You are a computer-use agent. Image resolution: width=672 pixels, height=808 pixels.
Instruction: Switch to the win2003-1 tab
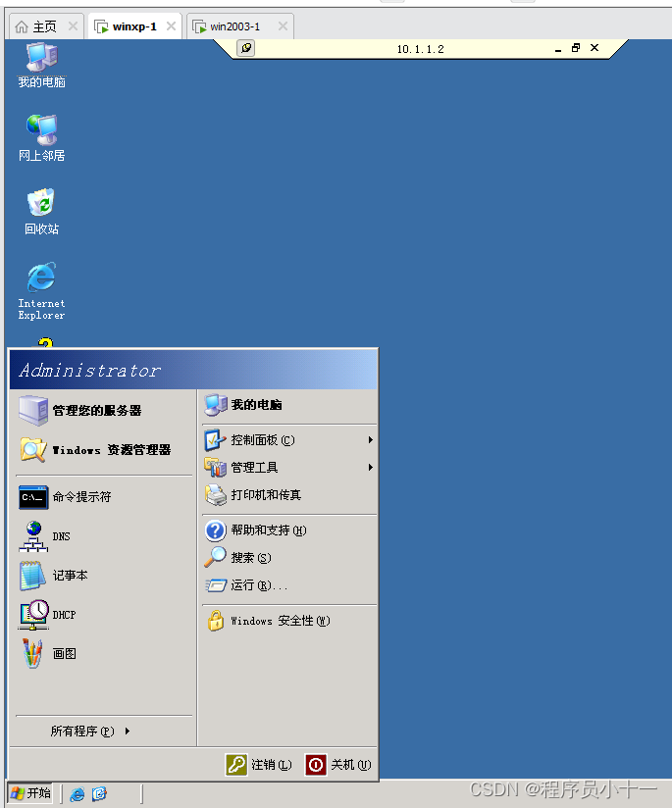(x=234, y=26)
